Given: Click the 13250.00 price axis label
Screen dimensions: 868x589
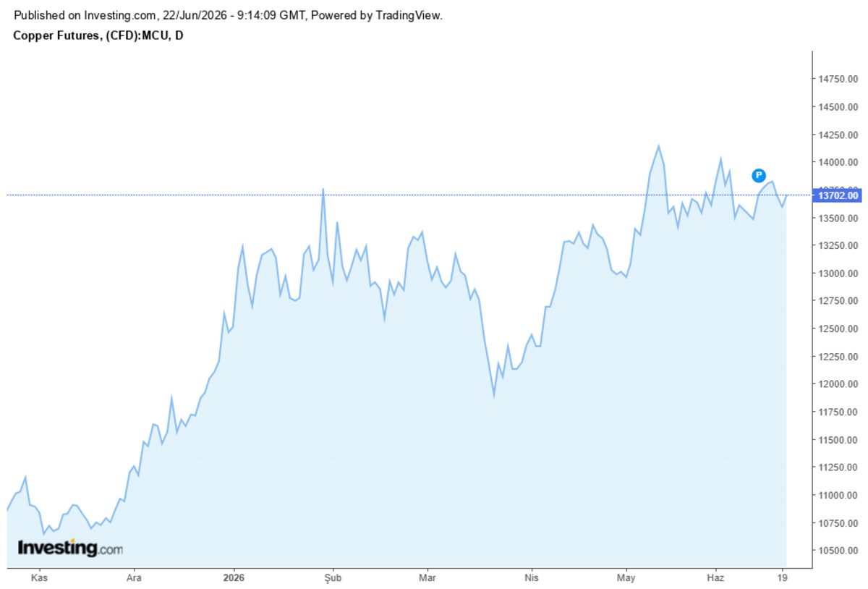Looking at the screenshot, I should (838, 245).
